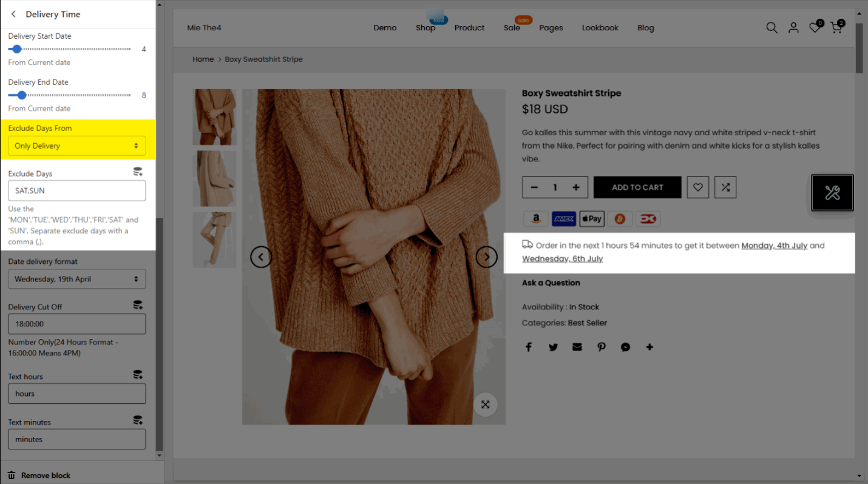This screenshot has width=868, height=484.
Task: Click the Amex payment badge
Action: pyautogui.click(x=564, y=219)
